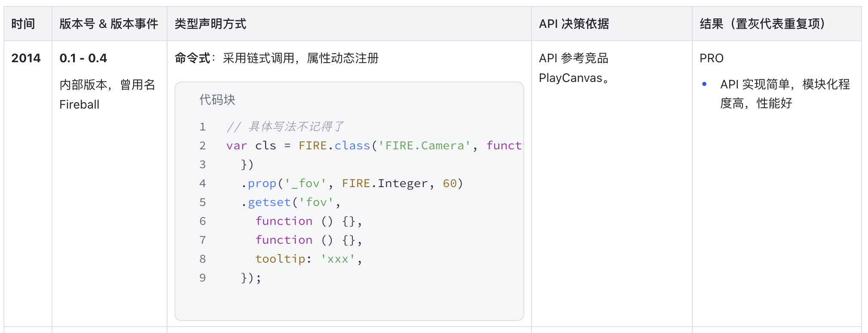Click the .prop call in code

click(259, 183)
